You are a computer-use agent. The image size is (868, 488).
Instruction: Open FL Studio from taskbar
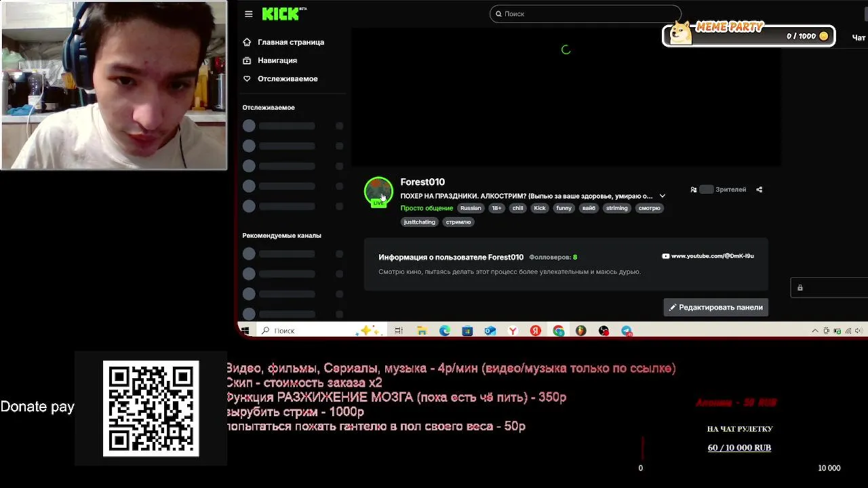pos(581,330)
